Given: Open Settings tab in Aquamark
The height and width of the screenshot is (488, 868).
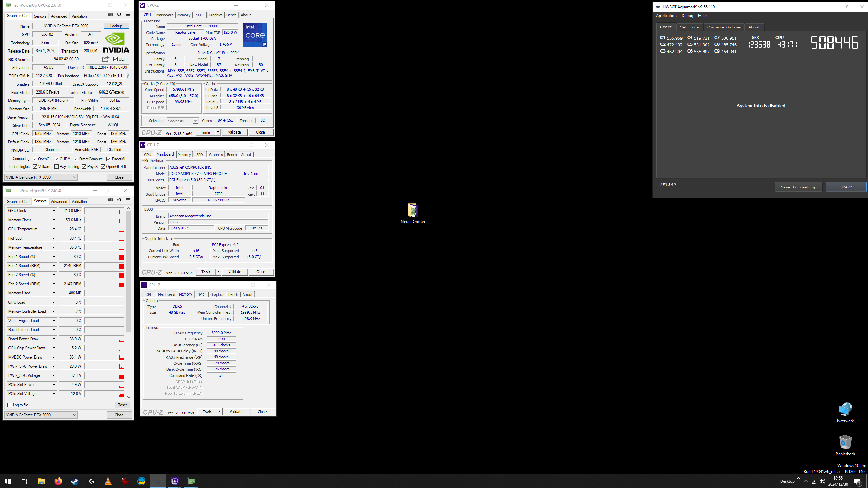Looking at the screenshot, I should tap(689, 27).
